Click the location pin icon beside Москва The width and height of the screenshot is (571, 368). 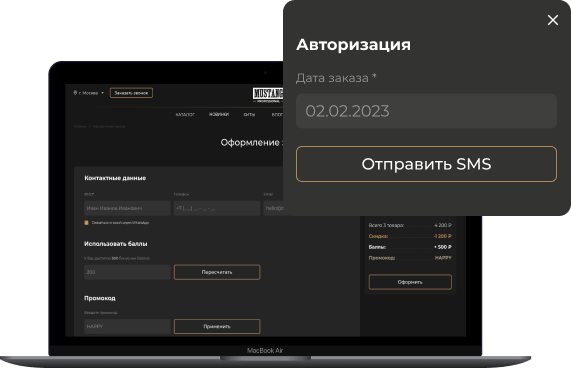[75, 93]
